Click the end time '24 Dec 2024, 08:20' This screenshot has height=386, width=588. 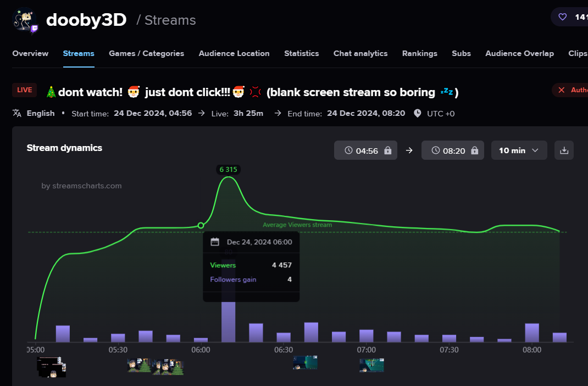click(x=366, y=113)
